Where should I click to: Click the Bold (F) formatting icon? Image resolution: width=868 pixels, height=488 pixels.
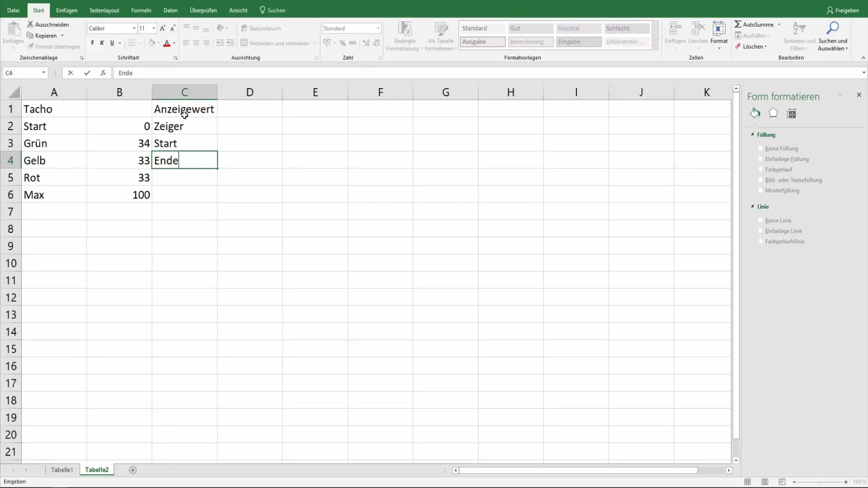(92, 43)
